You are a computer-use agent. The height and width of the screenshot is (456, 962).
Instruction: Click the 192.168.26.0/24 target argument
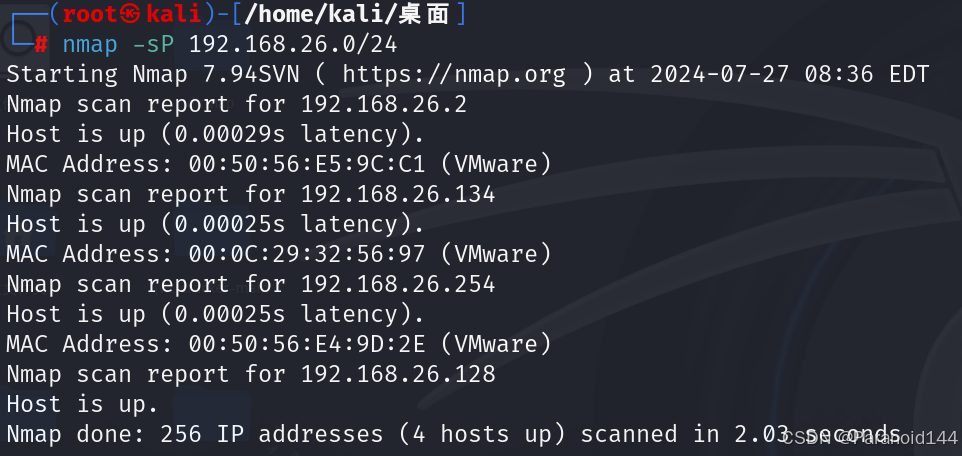click(x=293, y=45)
